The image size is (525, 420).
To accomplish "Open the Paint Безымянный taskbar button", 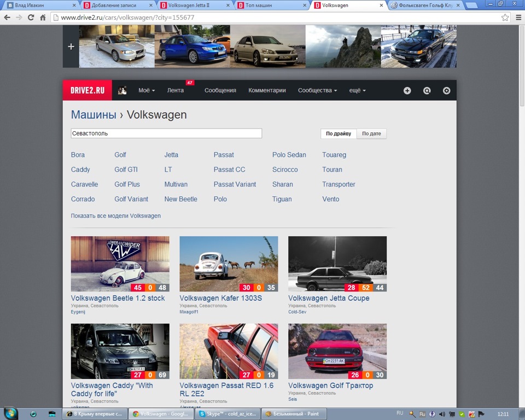I will 294,414.
